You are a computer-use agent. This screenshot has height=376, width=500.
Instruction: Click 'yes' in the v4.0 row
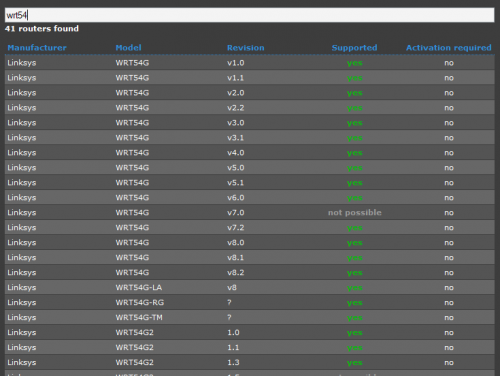(354, 153)
